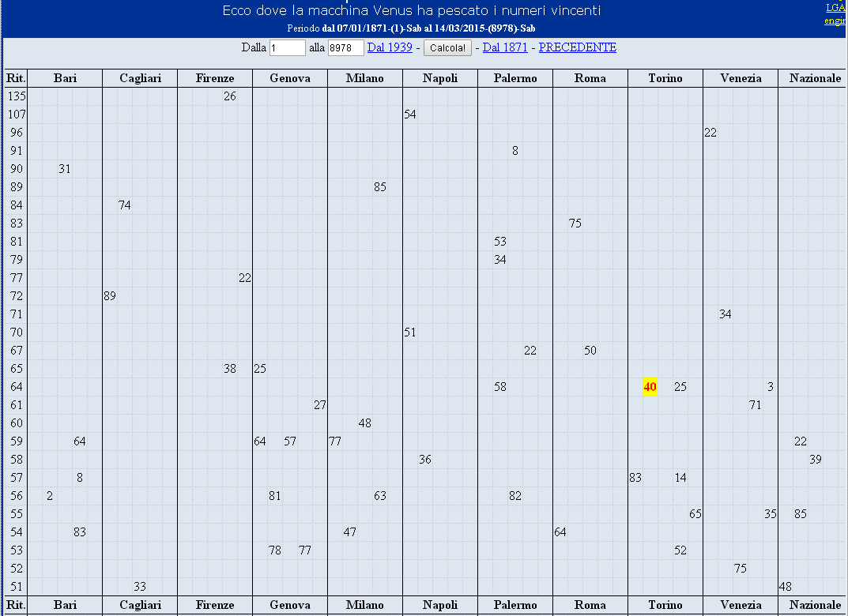Select number 14 in Torino row 57
848x616 pixels.
click(680, 478)
